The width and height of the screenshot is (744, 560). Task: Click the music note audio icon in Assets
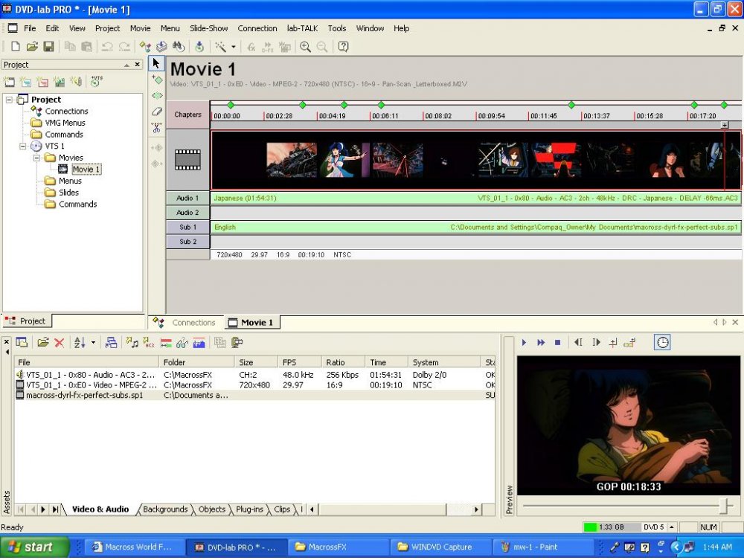pos(132,342)
